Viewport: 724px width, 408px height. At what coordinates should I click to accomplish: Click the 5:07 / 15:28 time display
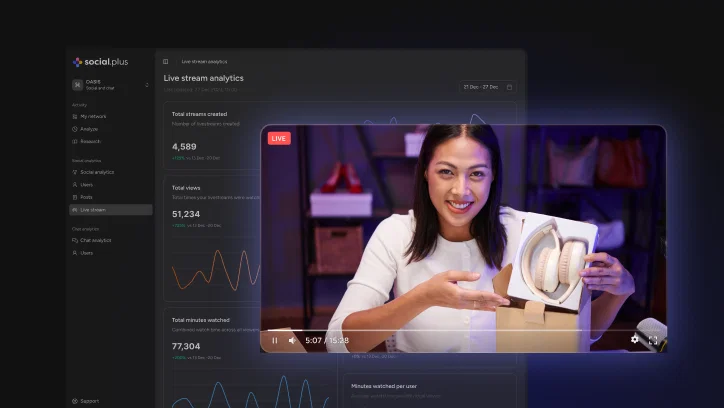(x=327, y=340)
